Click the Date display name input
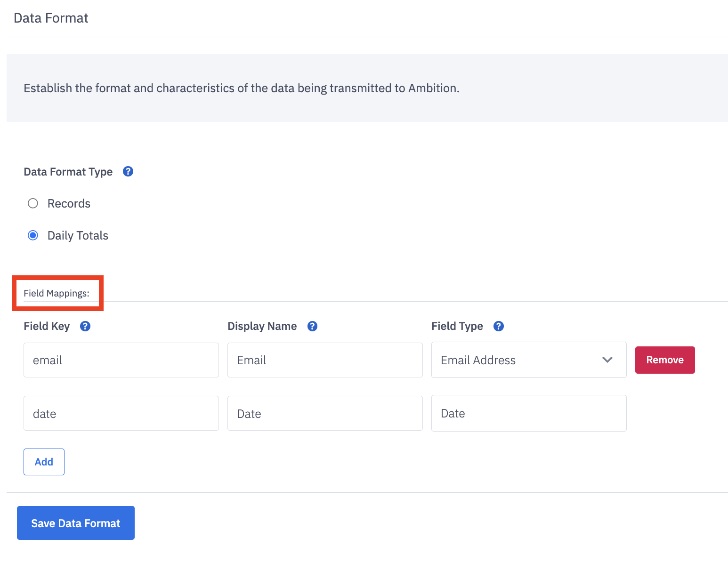Viewport: 728px width, 561px height. [x=325, y=414]
